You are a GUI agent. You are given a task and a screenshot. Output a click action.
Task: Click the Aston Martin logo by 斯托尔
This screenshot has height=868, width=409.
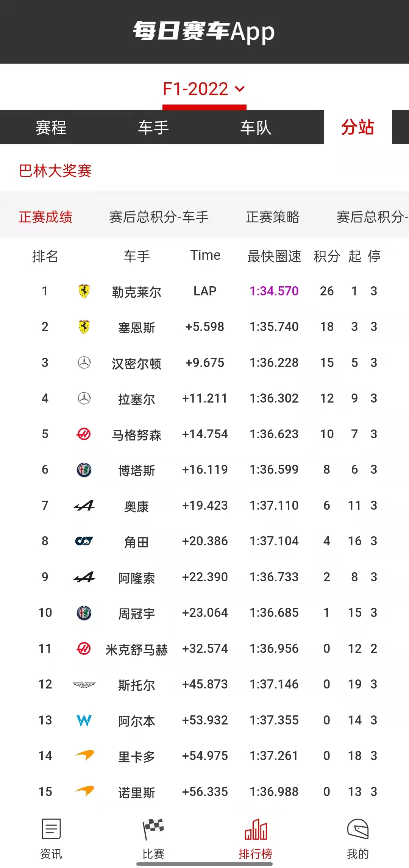[x=84, y=684]
